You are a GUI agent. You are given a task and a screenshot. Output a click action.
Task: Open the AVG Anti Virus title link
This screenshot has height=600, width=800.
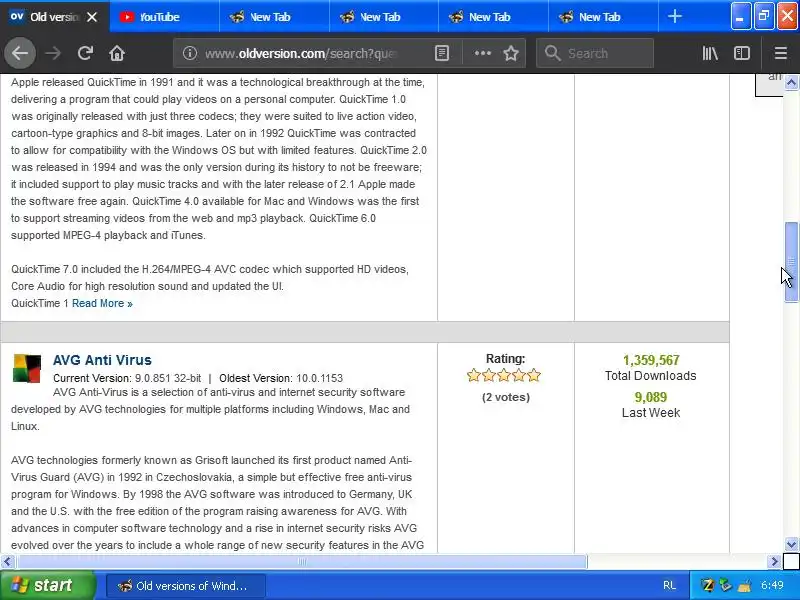pos(102,360)
